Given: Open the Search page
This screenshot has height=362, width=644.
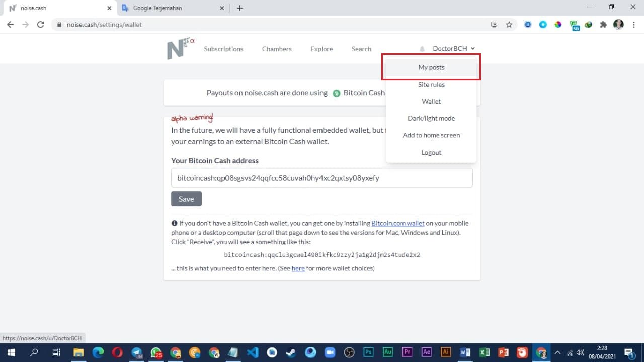Looking at the screenshot, I should pos(361,49).
